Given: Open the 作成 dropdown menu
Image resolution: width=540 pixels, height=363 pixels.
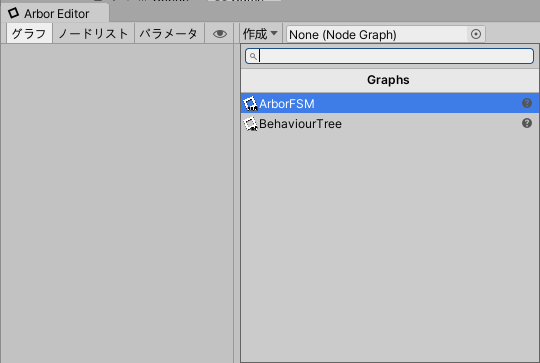Looking at the screenshot, I should tap(261, 34).
